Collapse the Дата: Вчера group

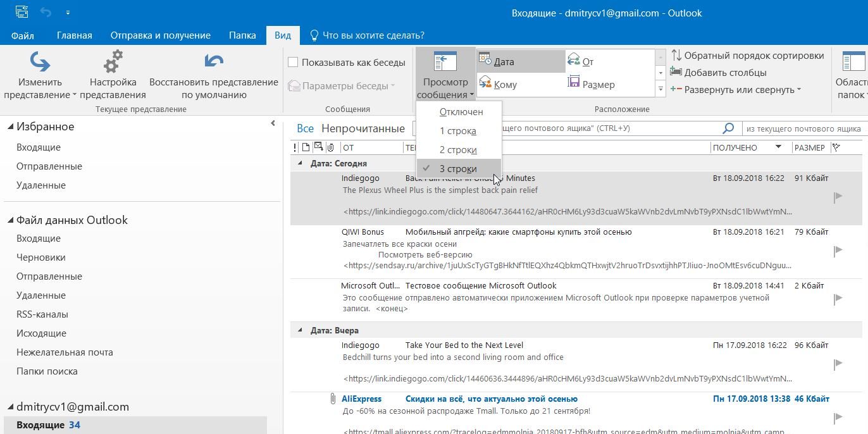pos(301,330)
